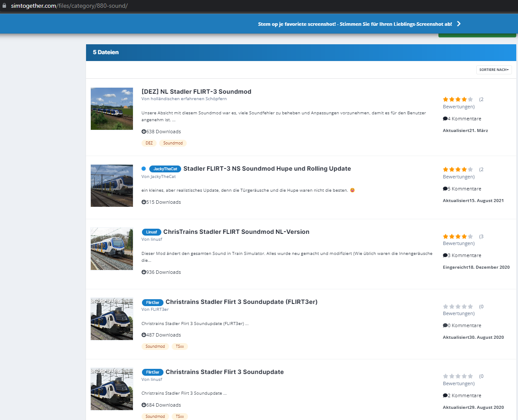The height and width of the screenshot is (420, 518).
Task: Open last Christrains Stadler Flirt 3 Soundupdate file
Action: point(225,372)
